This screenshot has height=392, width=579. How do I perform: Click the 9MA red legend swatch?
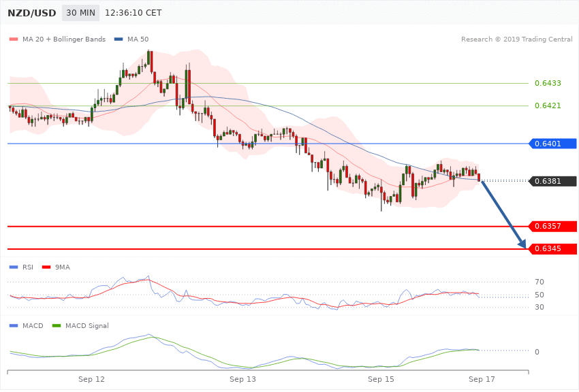pyautogui.click(x=46, y=267)
